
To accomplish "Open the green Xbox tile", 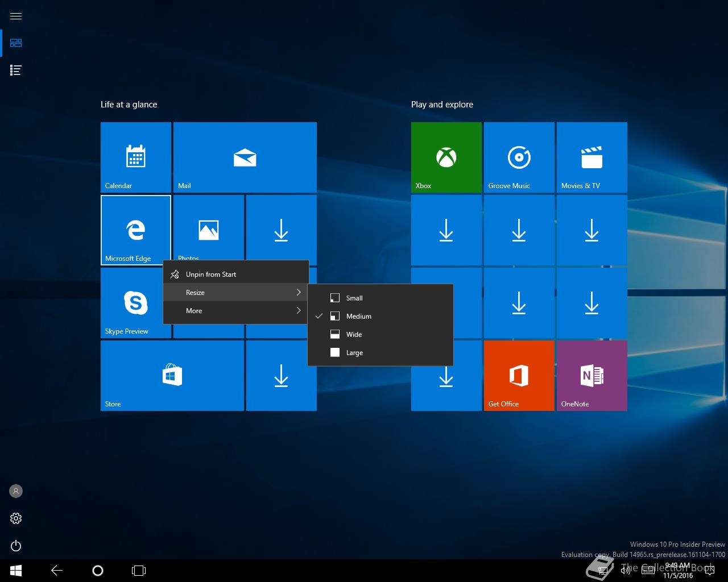I will 446,157.
